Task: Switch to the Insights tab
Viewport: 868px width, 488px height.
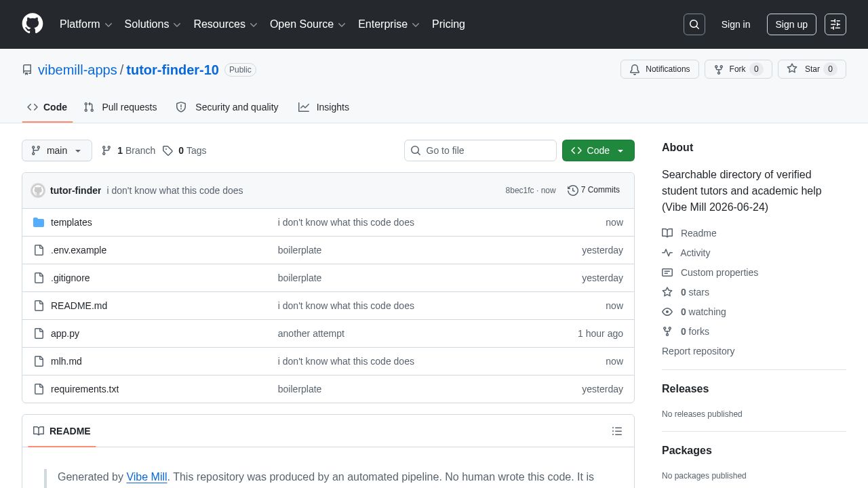Action: 323,107
